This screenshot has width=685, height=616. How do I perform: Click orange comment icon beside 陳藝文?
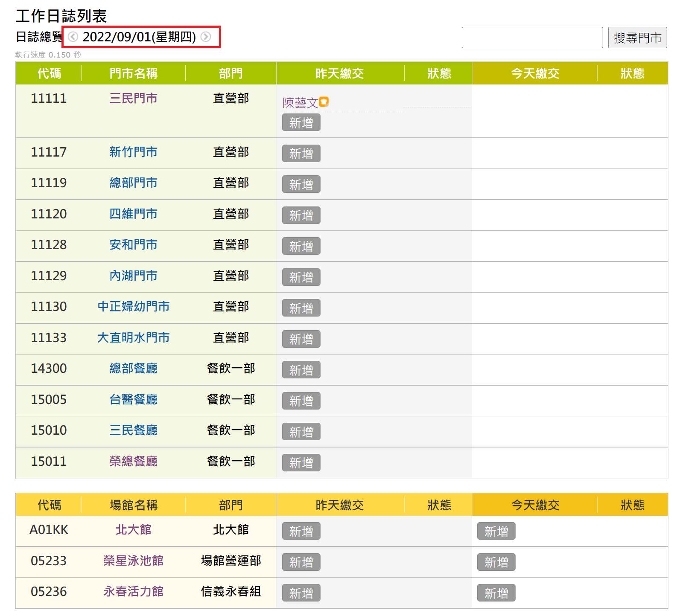[x=324, y=102]
